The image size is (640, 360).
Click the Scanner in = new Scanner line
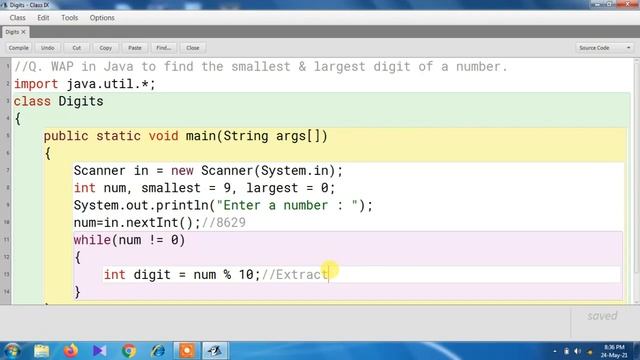click(x=208, y=171)
